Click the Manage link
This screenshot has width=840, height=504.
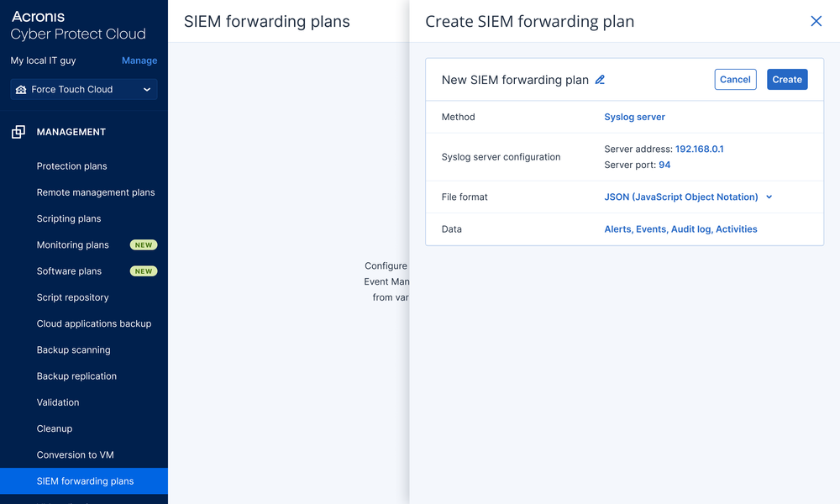point(139,60)
